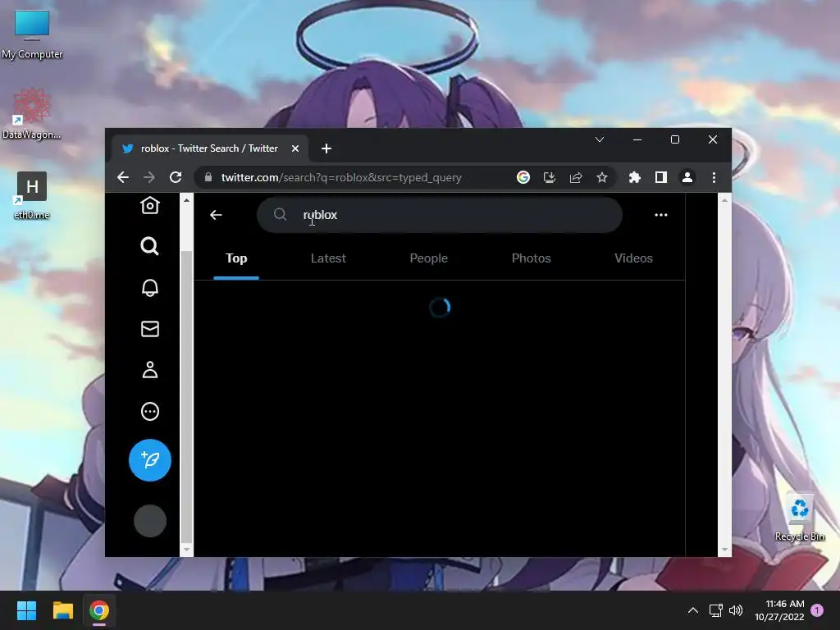Open Profile person icon in sidebar
Viewport: 840px width, 630px height.
click(150, 370)
